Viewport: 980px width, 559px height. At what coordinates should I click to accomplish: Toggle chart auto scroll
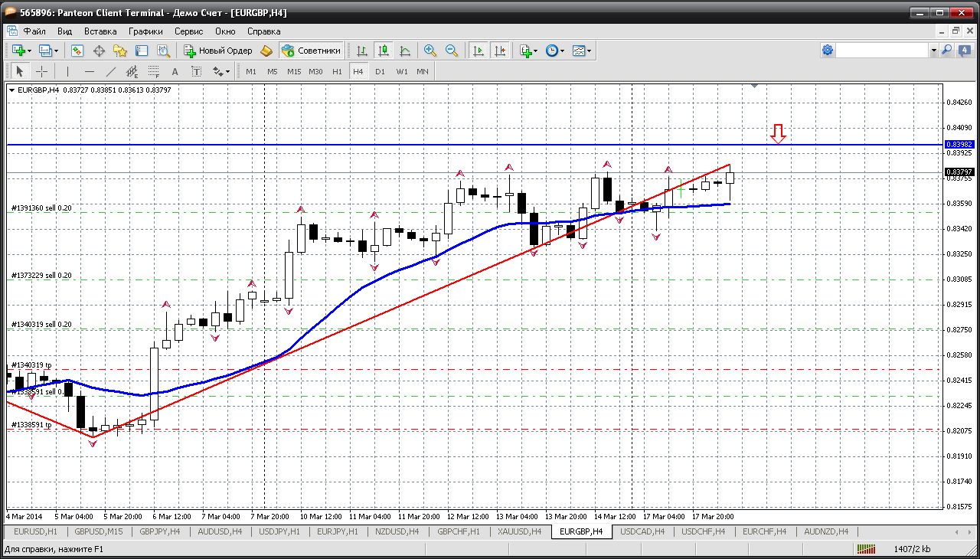point(479,51)
